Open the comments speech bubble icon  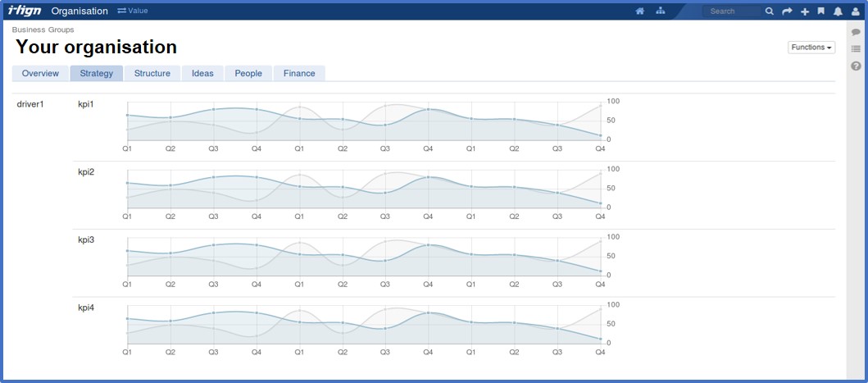(x=856, y=32)
